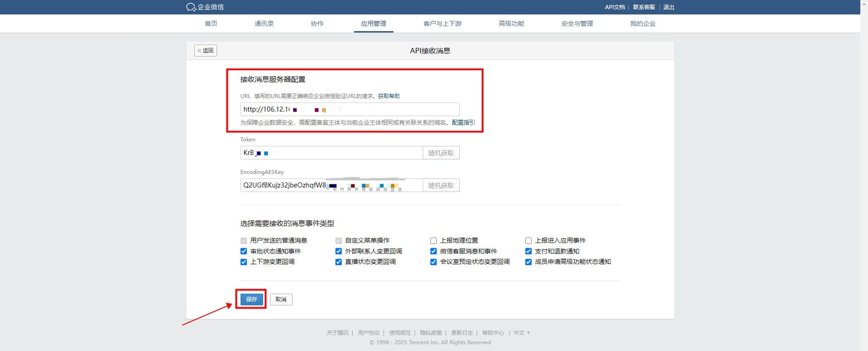
Task: Uncheck 审批状态通知事件 checkbox
Action: coord(244,251)
